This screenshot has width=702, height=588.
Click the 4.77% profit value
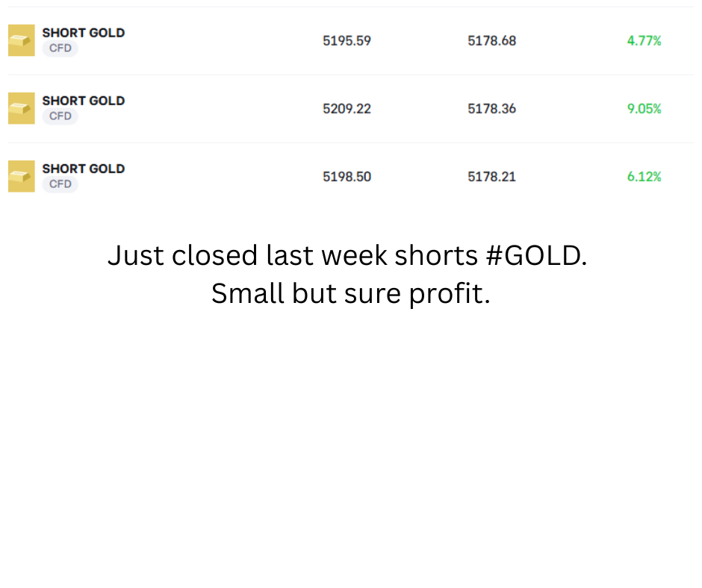coord(644,41)
